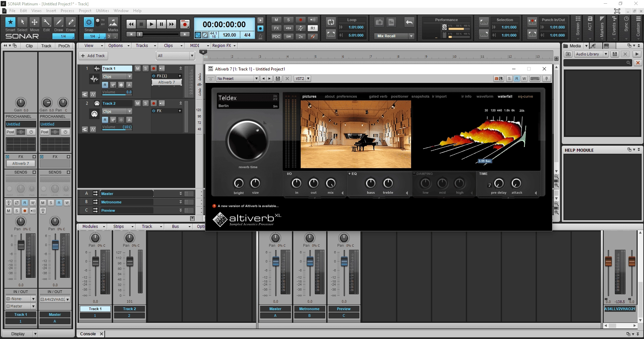Click the Teldex Berlin impulse response selector
Image resolution: width=644 pixels, height=339 pixels.
pos(248,101)
